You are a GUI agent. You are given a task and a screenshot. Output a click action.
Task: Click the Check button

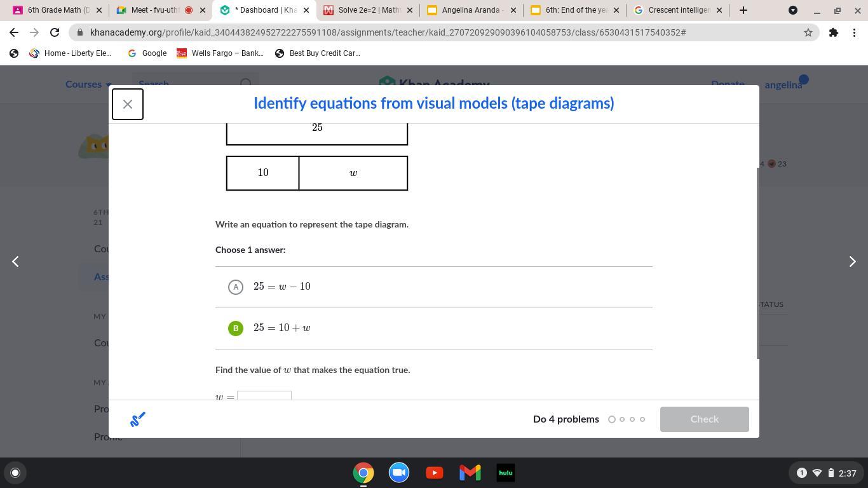tap(704, 419)
